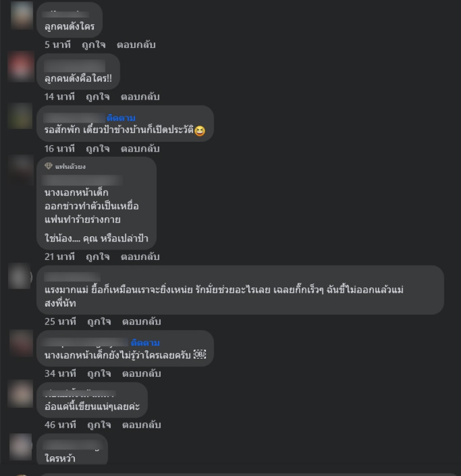Reply to the 5-minute-old comment
The width and height of the screenshot is (461, 476).
click(x=136, y=44)
